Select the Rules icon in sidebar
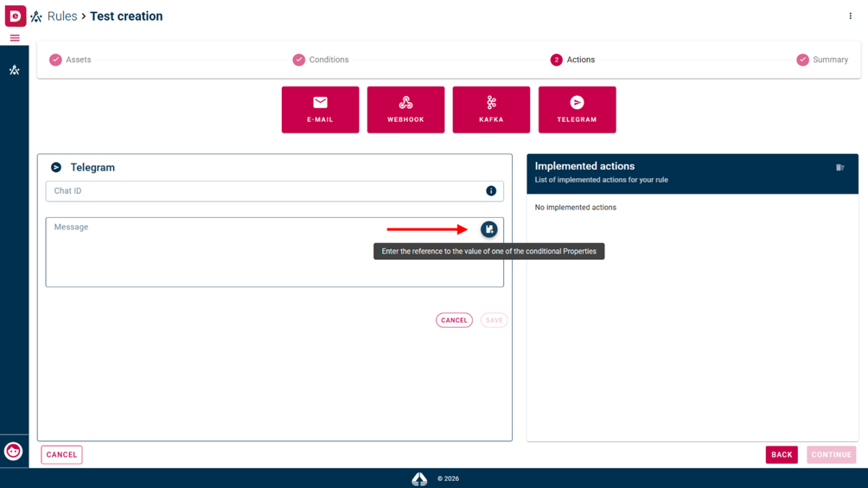This screenshot has height=488, width=868. pos(15,70)
